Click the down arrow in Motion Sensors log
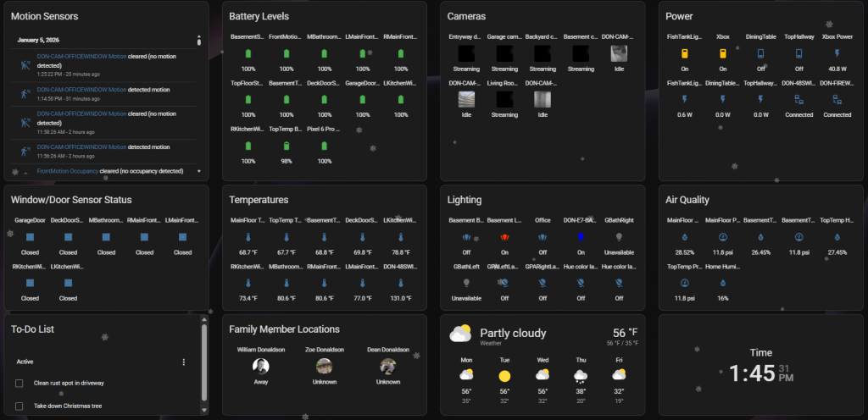 [x=199, y=171]
